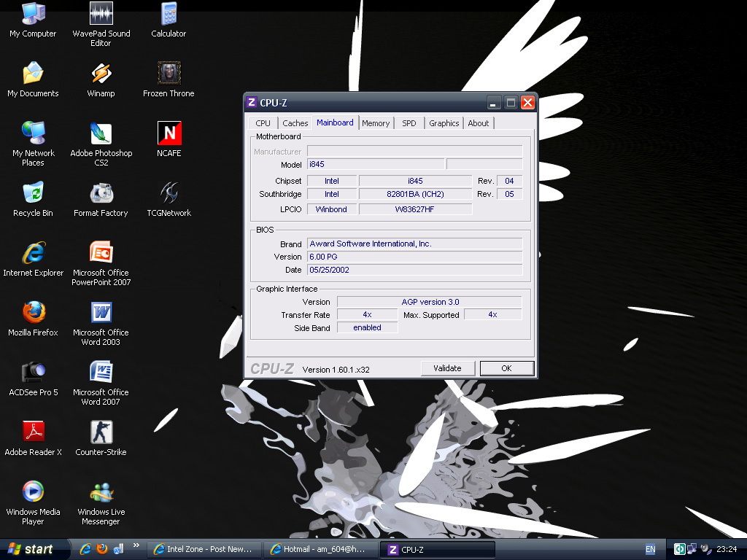Open the Memory tab

376,123
